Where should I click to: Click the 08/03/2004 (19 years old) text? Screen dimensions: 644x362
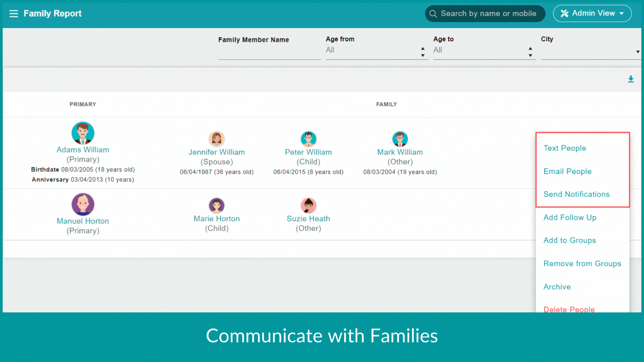pos(400,172)
